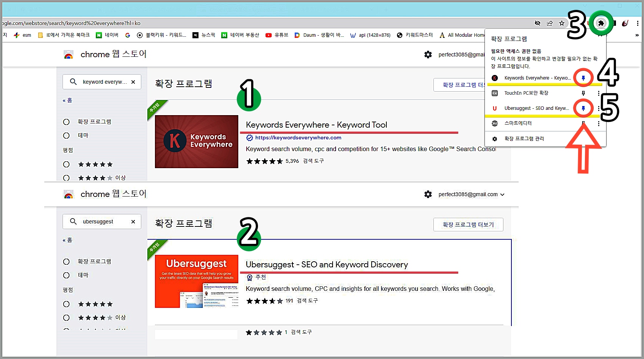This screenshot has width=644, height=359.
Task: Open the 네이버 부동산 bookmark
Action: point(241,35)
